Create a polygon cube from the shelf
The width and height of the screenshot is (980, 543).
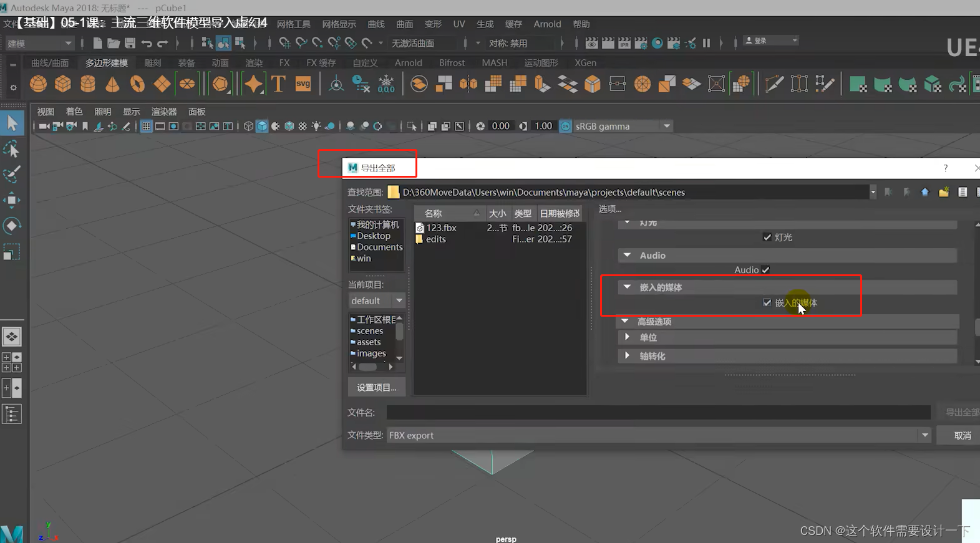[63, 84]
